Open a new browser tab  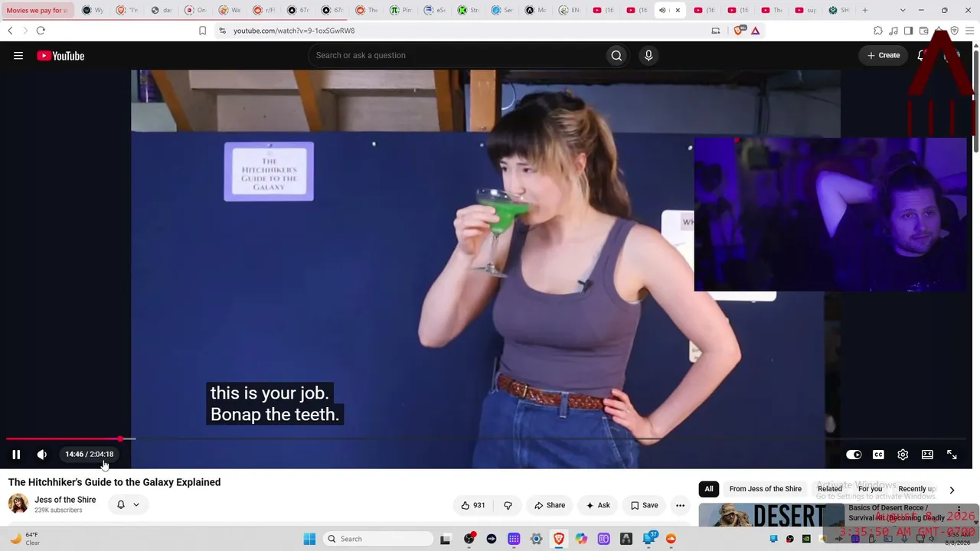[865, 10]
